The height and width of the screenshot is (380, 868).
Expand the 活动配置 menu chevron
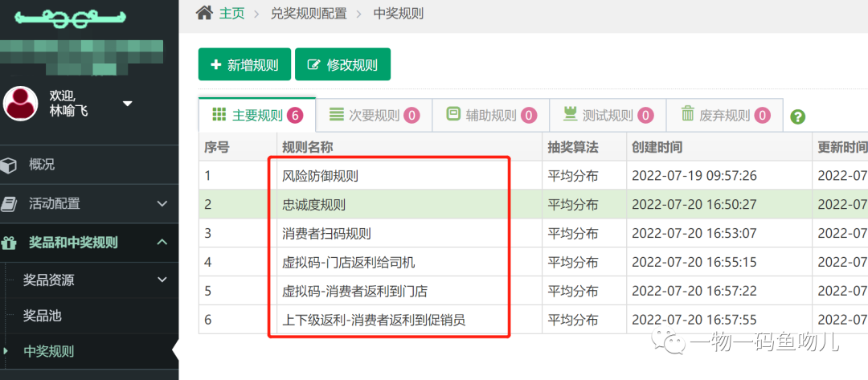(x=162, y=203)
